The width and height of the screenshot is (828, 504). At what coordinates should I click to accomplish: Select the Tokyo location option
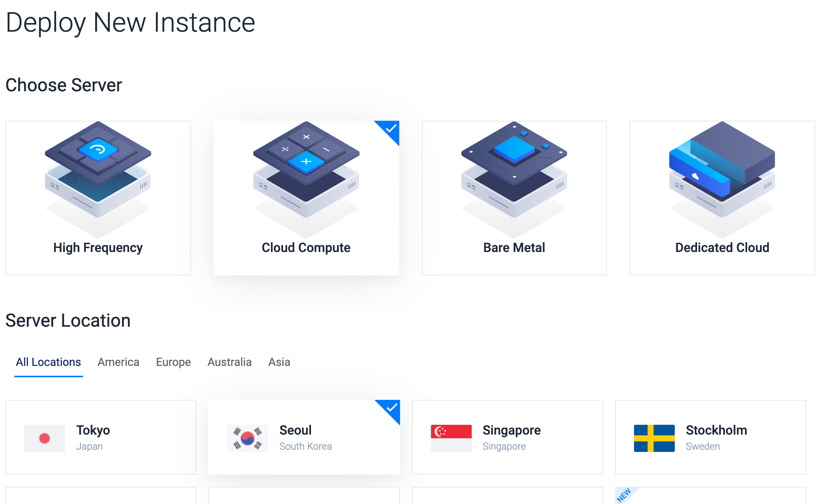click(93, 430)
